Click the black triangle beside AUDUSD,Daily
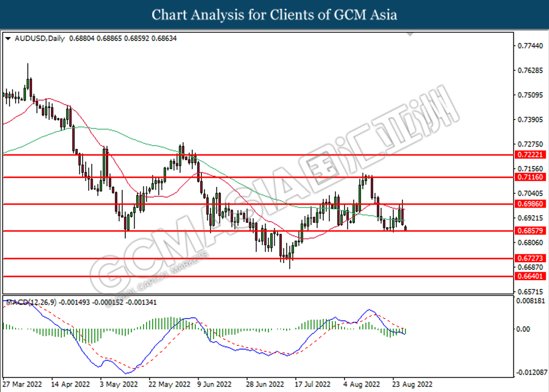 point(8,38)
